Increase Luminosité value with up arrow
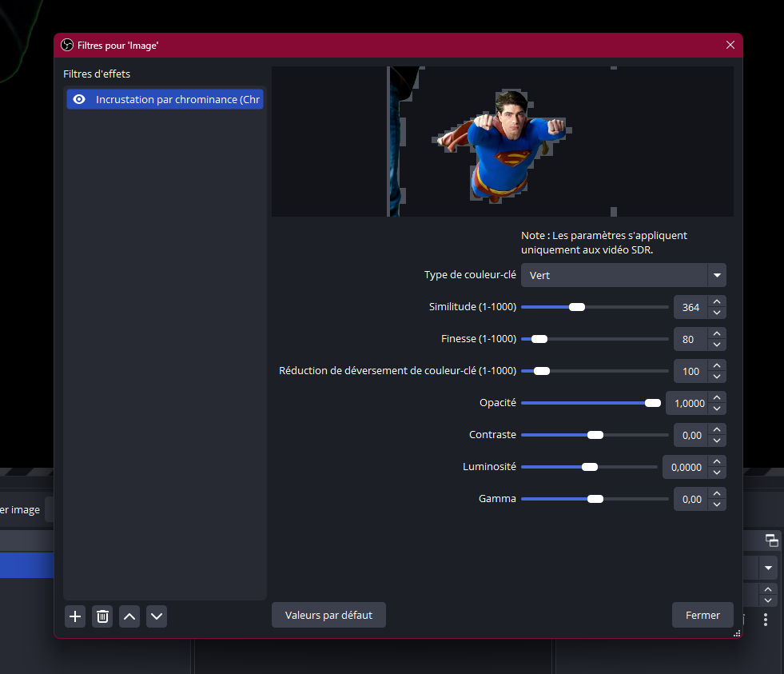Viewport: 784px width, 674px height. [717, 462]
